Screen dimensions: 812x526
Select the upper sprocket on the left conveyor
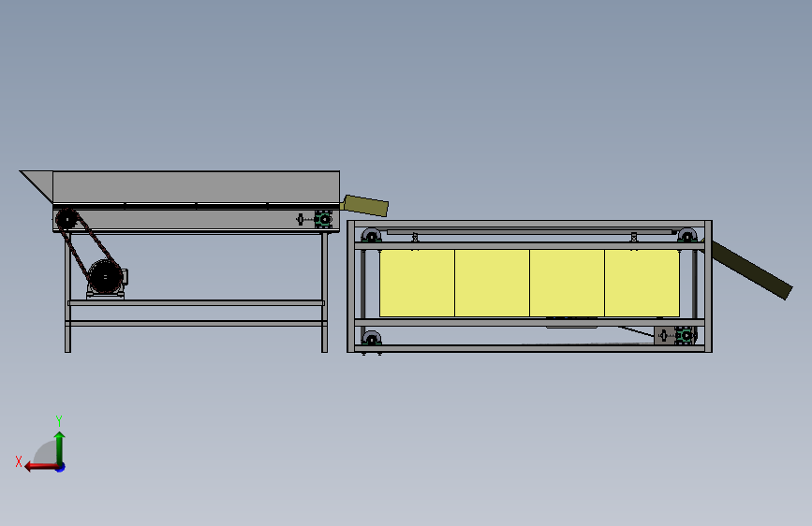pos(66,219)
